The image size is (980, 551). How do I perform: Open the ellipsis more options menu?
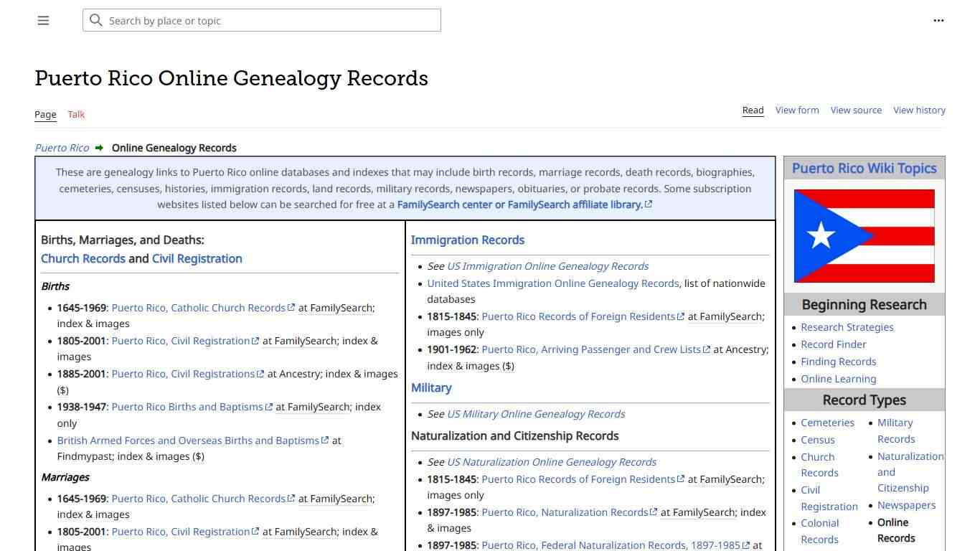938,20
